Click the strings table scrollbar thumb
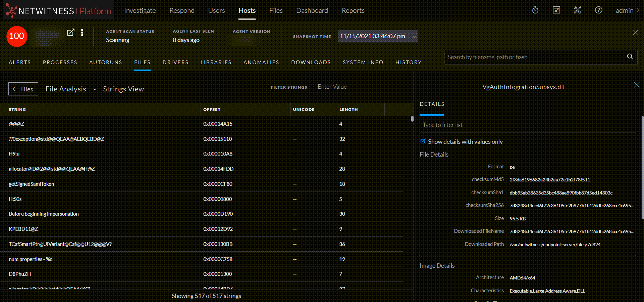Viewport: 644px width, 302px height. click(x=412, y=119)
